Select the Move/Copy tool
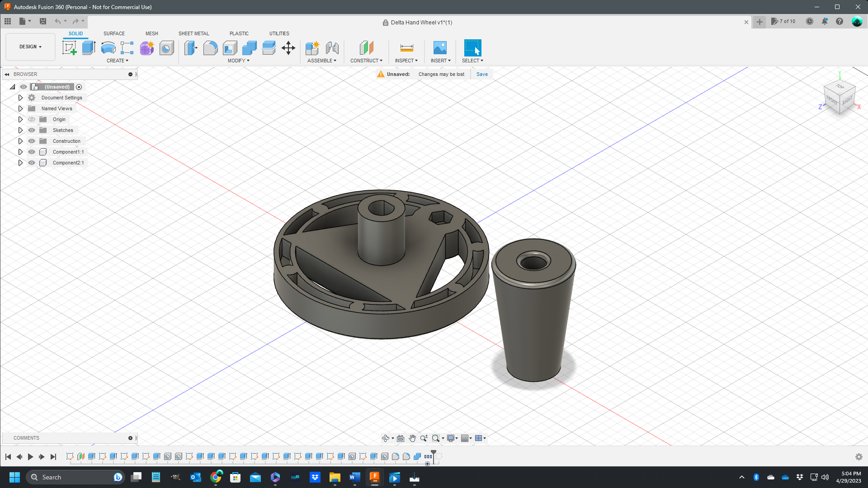Viewport: 868px width, 488px height. (288, 48)
